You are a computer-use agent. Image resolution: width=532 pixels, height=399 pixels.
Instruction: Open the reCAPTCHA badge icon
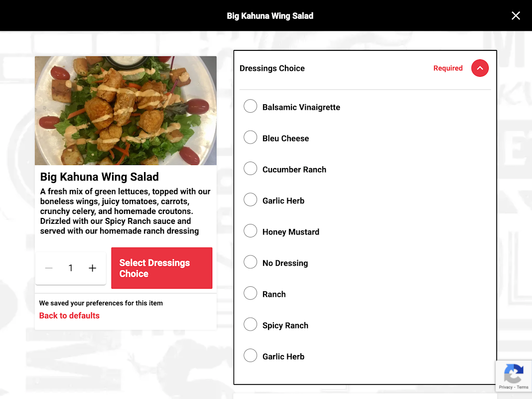click(514, 373)
